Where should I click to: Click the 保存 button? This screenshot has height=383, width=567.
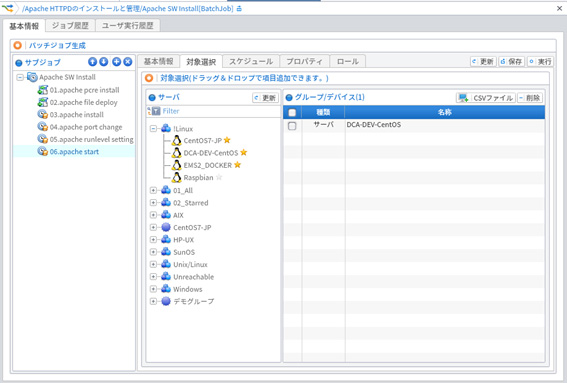click(511, 62)
